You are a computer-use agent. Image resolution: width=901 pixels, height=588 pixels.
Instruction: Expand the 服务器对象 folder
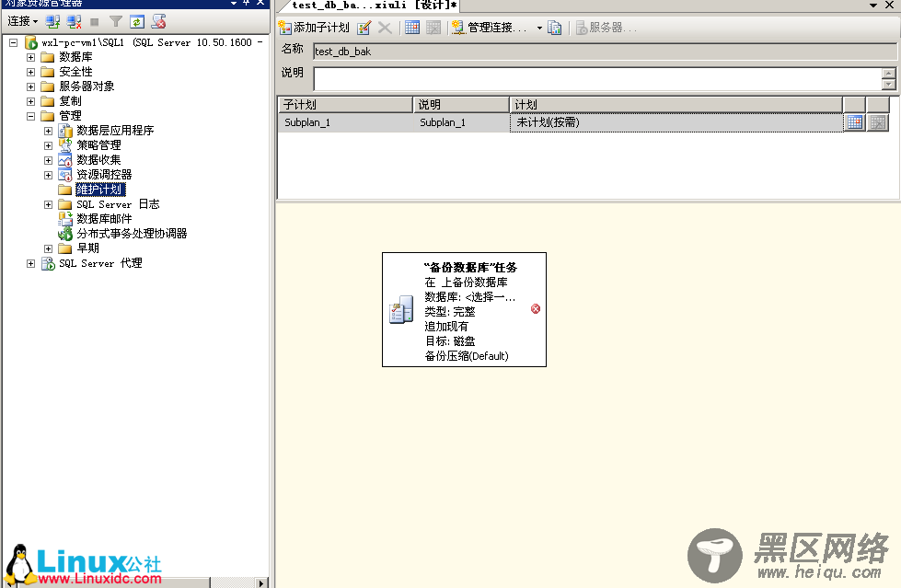point(31,86)
